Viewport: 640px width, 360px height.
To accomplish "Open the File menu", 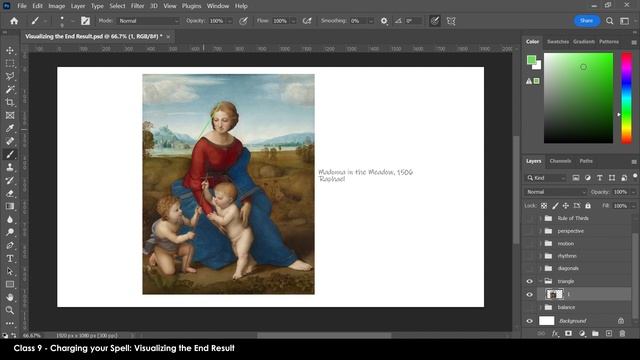I will pos(22,6).
